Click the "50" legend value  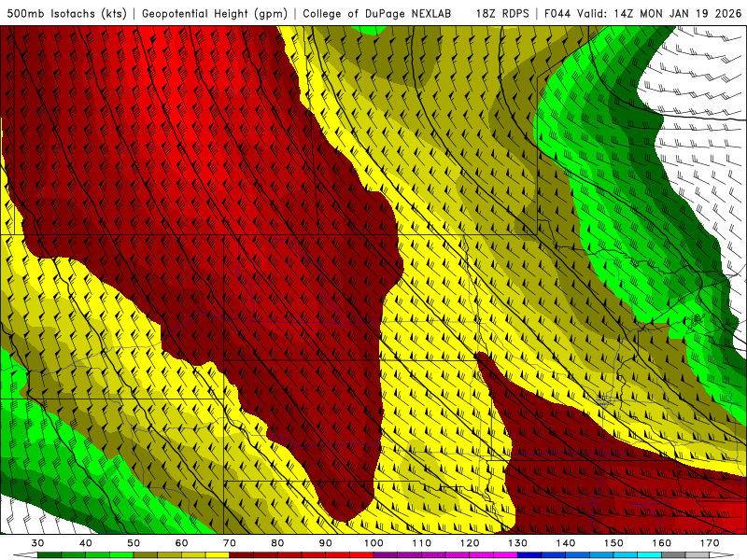(x=134, y=543)
